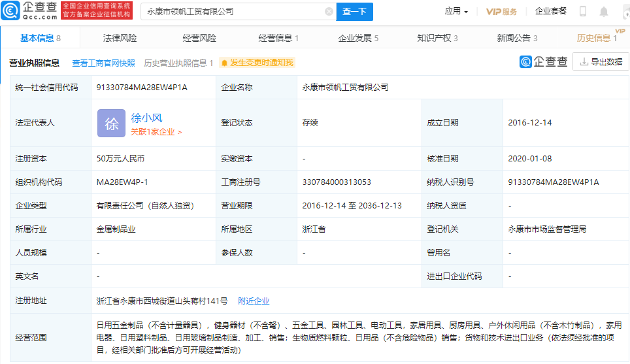630x364 pixels.
Task: Click the address 浙江省永康市西城街道山头蒋村141号
Action: [x=162, y=301]
